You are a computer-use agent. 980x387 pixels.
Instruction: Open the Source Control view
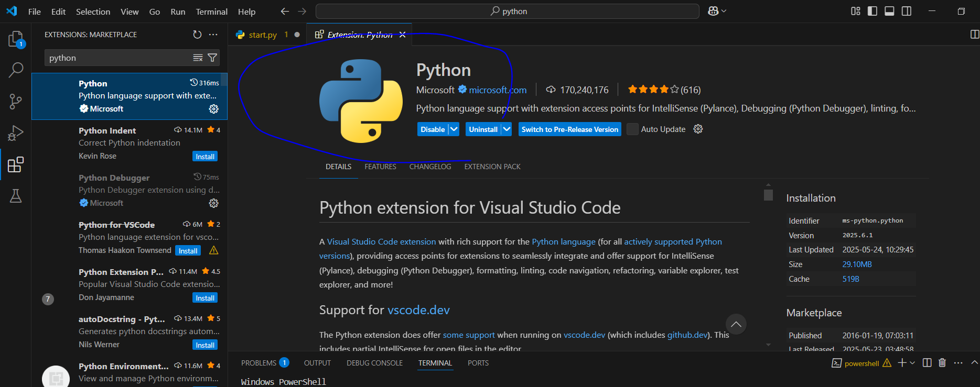(x=16, y=102)
